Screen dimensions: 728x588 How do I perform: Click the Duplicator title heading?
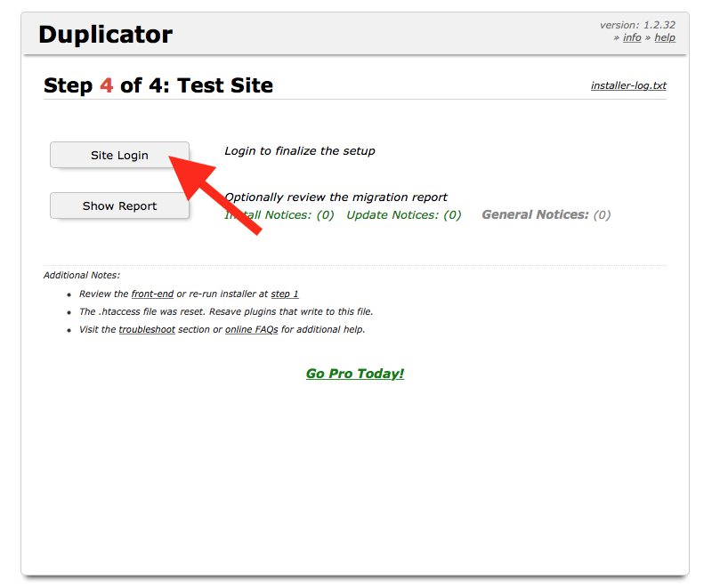tap(105, 35)
